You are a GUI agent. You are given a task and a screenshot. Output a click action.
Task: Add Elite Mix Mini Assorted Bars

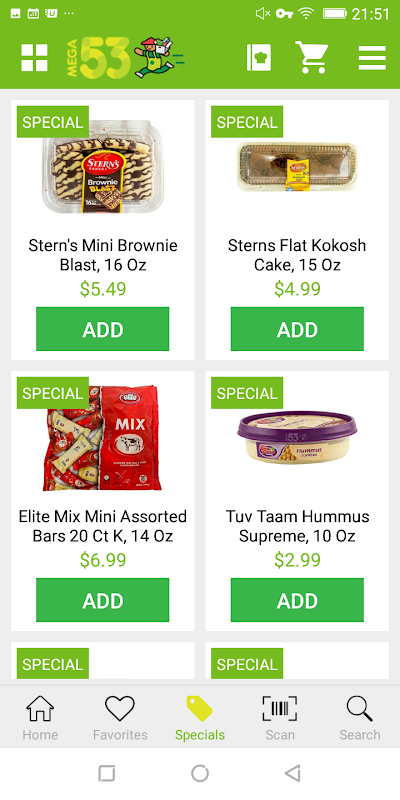point(103,600)
